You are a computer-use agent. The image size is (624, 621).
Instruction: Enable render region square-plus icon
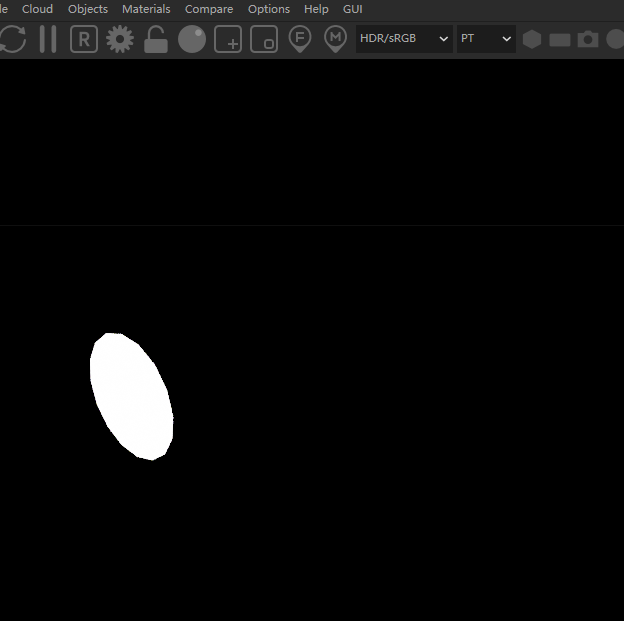tap(228, 39)
